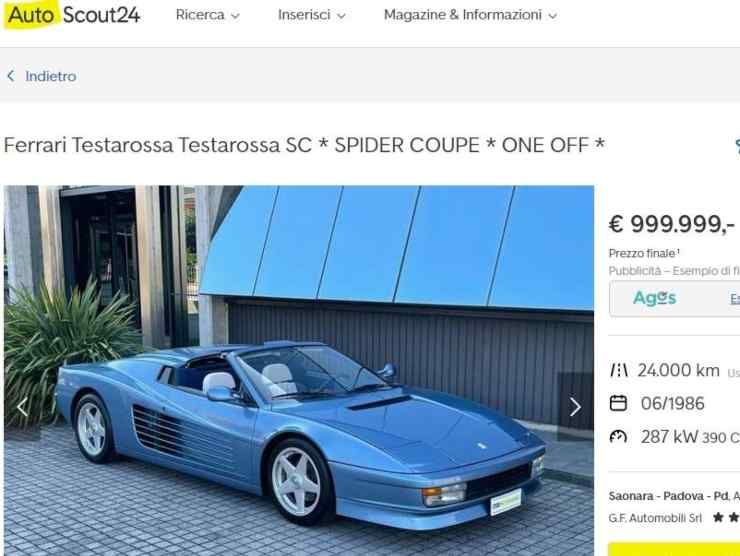Show the previous car photo arrow
The width and height of the screenshot is (740, 556).
22,407
